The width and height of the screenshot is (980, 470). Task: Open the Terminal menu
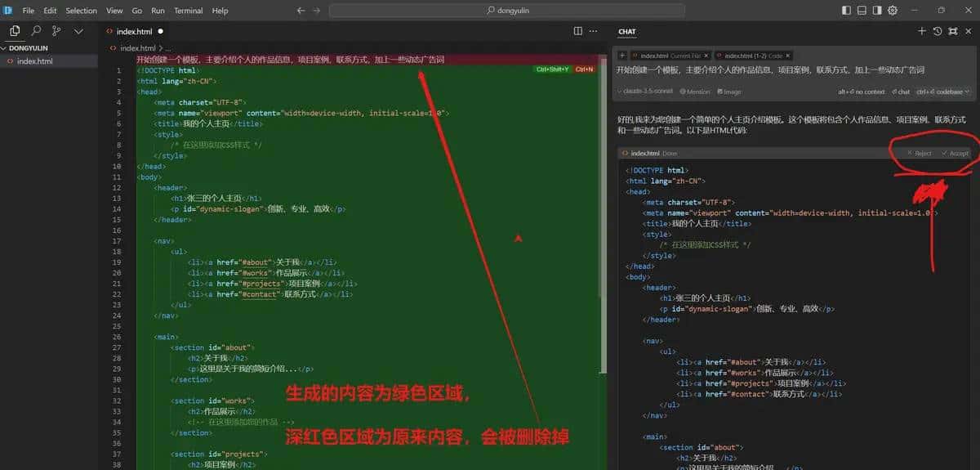[x=188, y=11]
